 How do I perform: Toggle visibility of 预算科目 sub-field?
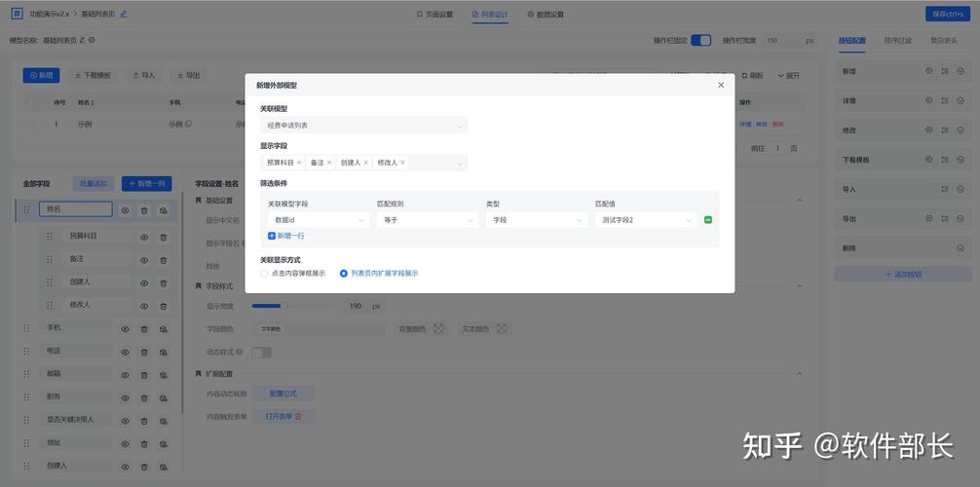click(x=144, y=238)
